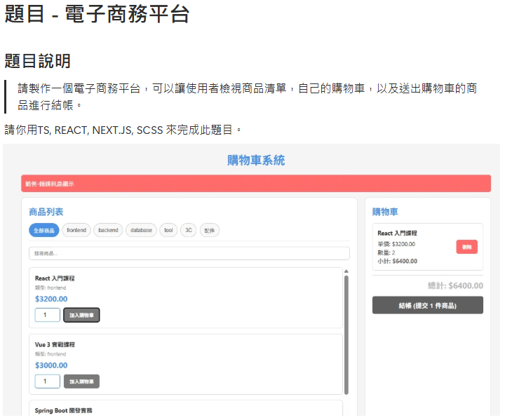This screenshot has width=505, height=420.
Task: Click the $3000.00 price of Vue course
Action: 51,365
